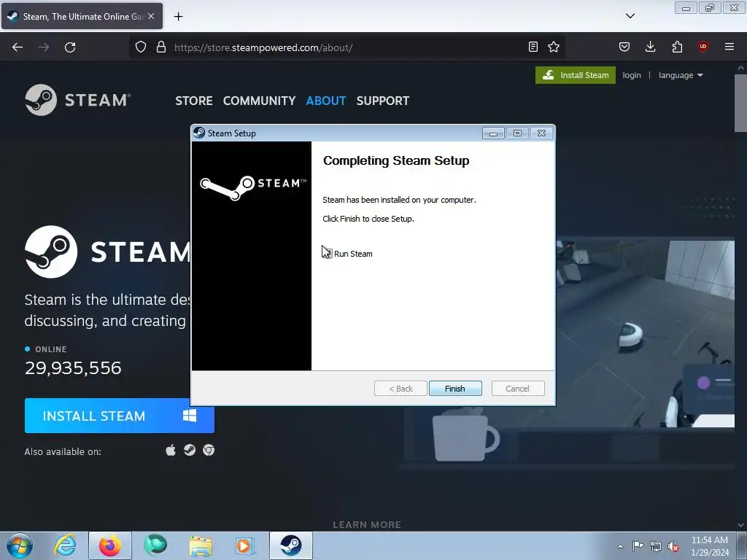Open the Windows Start button

[x=20, y=545]
